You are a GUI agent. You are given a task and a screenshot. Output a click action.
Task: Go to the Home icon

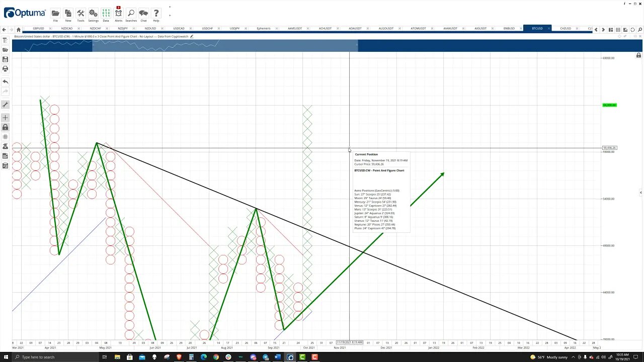pyautogui.click(x=19, y=30)
